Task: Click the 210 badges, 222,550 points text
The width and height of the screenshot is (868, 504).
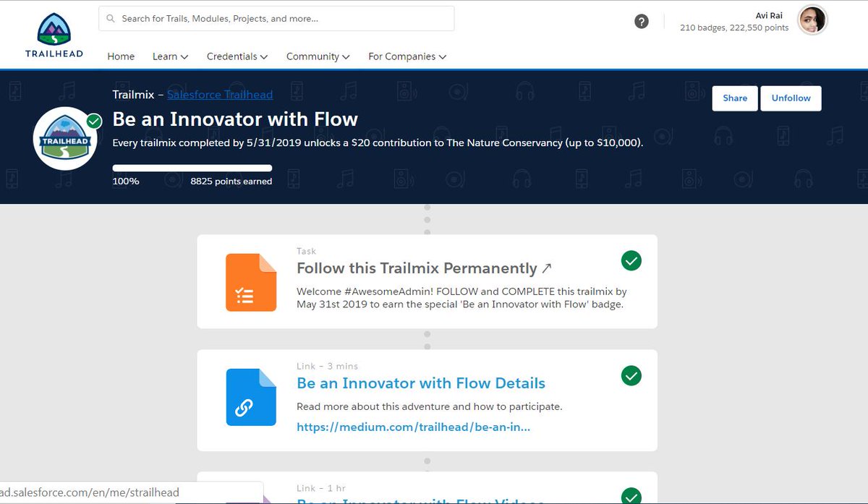Action: pos(734,28)
